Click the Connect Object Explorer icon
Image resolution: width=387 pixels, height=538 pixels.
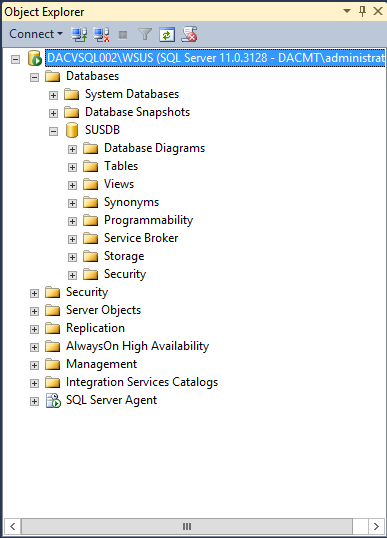click(x=79, y=34)
